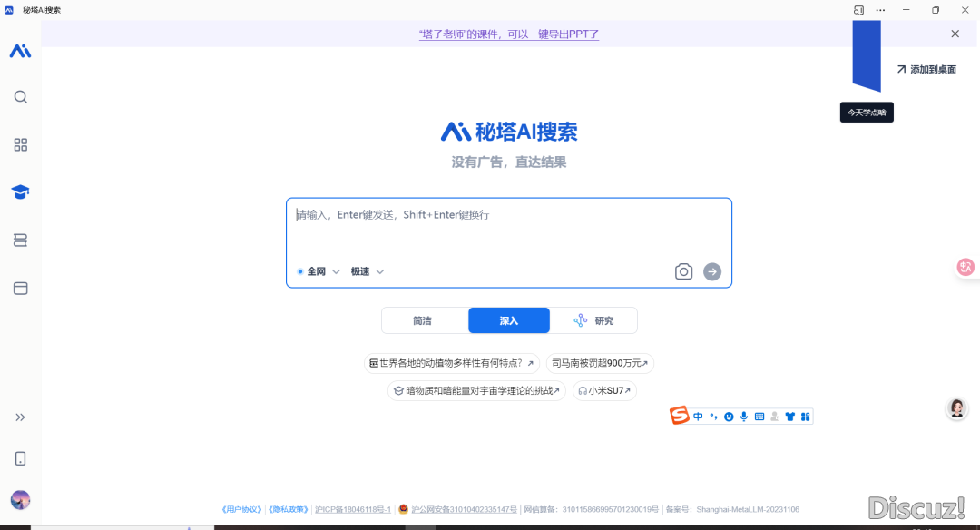
Task: Open the 沪公网安备 police record link
Action: coord(465,509)
